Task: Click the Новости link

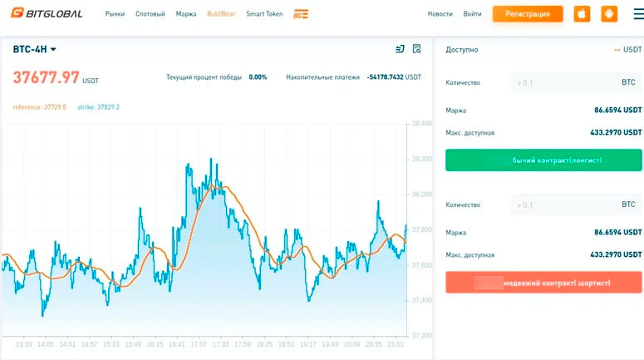Action: click(440, 14)
